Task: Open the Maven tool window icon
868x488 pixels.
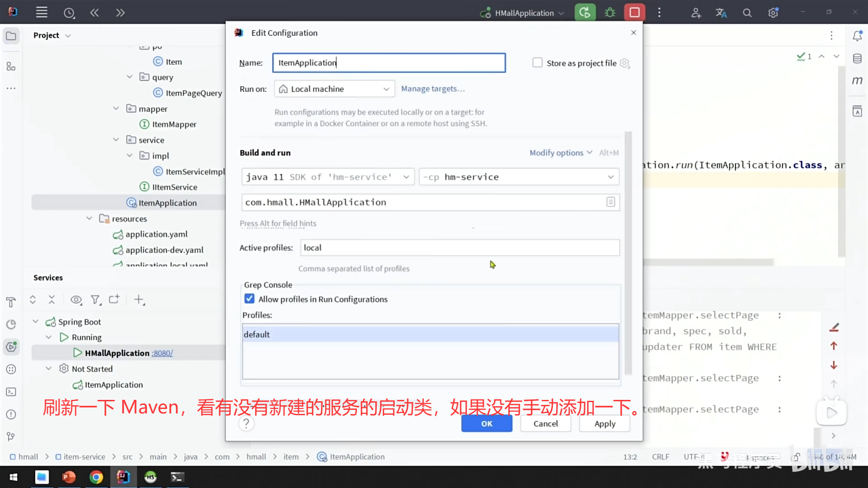Action: tap(857, 81)
